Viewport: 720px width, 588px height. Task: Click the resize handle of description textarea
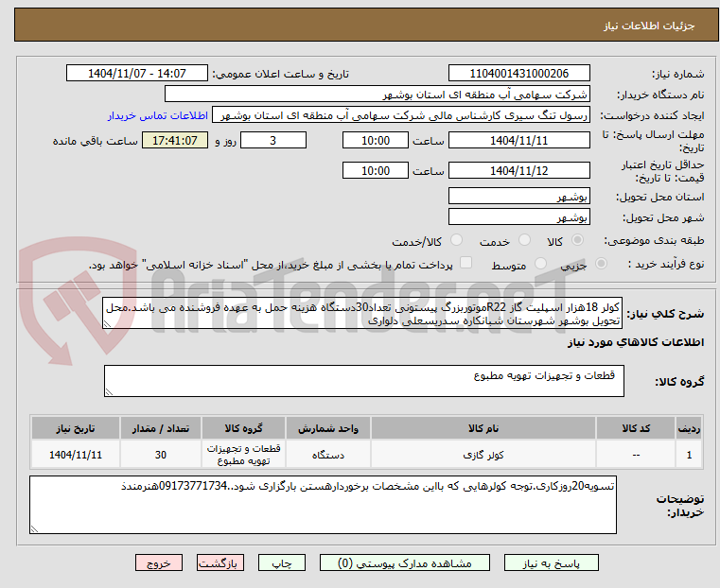(x=107, y=324)
